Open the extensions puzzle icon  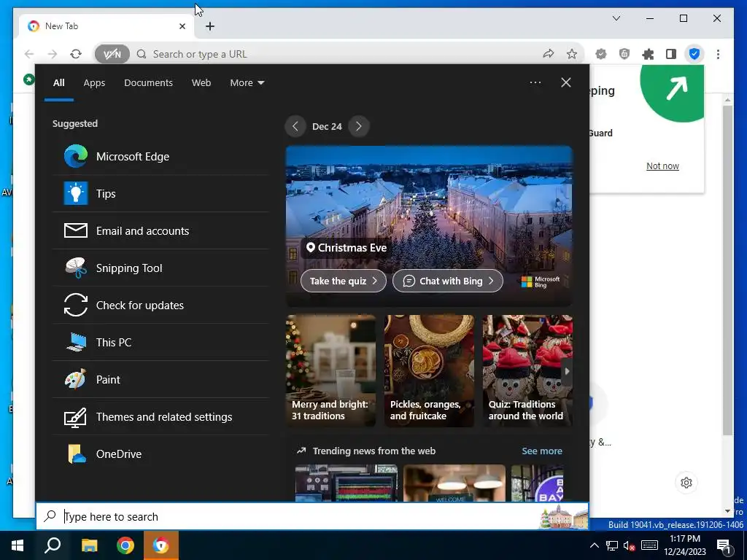click(x=648, y=54)
